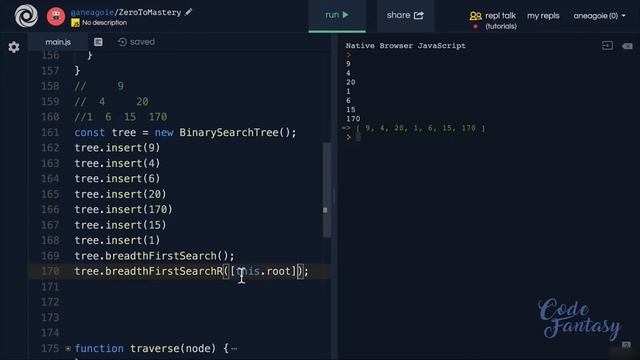Click tree.insert(15) on line 167
Image resolution: width=640 pixels, height=360 pixels.
tap(120, 225)
